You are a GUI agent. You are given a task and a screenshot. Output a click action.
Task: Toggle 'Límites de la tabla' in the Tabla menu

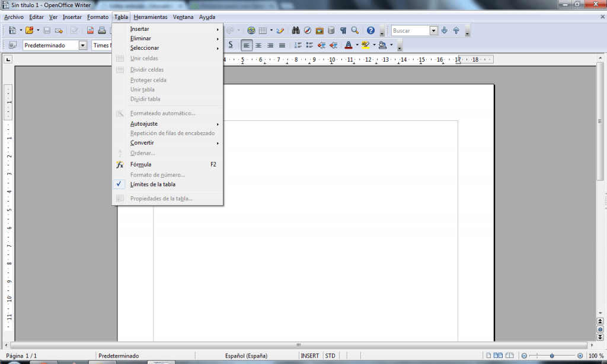(154, 185)
